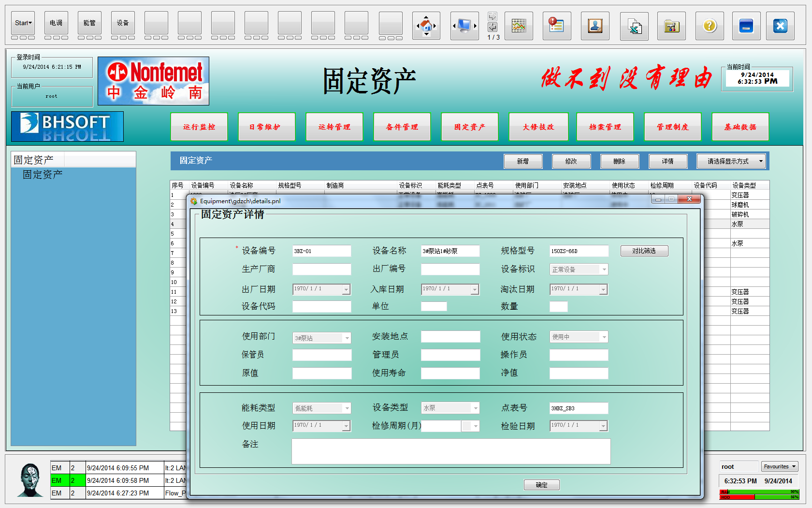Click the blue minimize application icon
This screenshot has height=508, width=812.
pos(746,26)
